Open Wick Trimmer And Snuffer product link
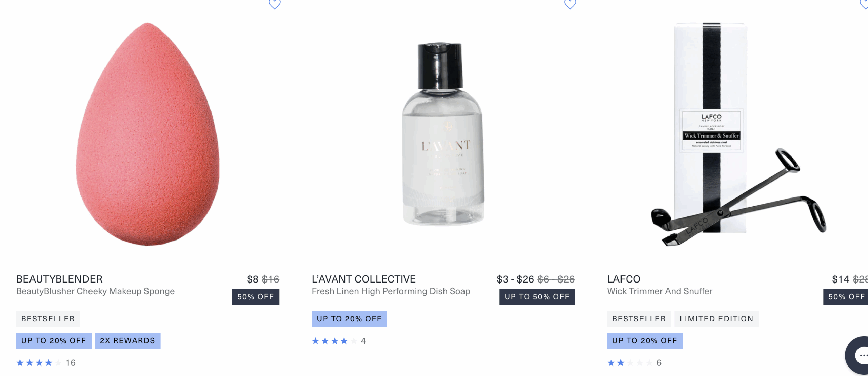Image resolution: width=868 pixels, height=376 pixels. [x=659, y=291]
